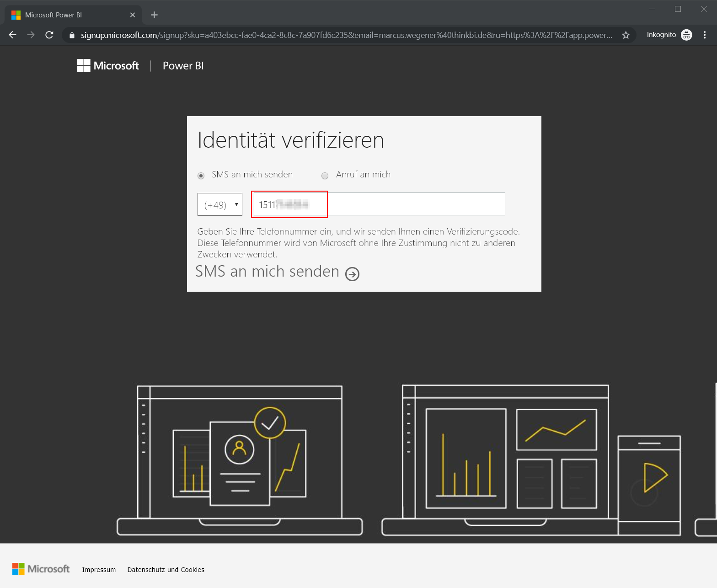Image resolution: width=717 pixels, height=588 pixels.
Task: Select the Microsoft Power BI browser tab
Action: click(73, 15)
